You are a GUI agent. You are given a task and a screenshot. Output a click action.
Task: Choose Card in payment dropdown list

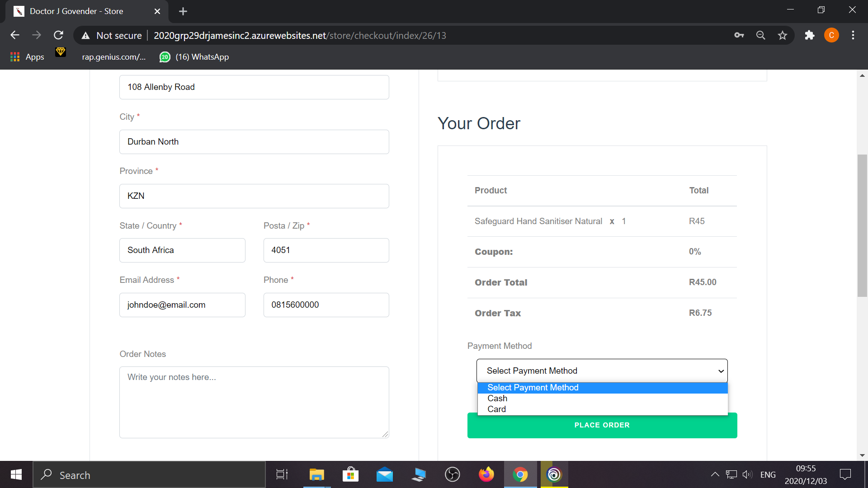coord(496,409)
